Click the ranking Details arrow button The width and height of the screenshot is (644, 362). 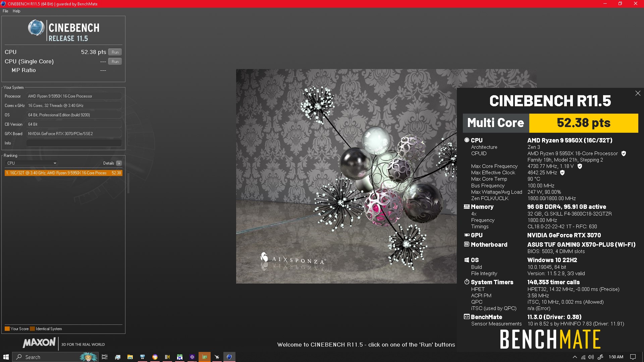click(119, 163)
